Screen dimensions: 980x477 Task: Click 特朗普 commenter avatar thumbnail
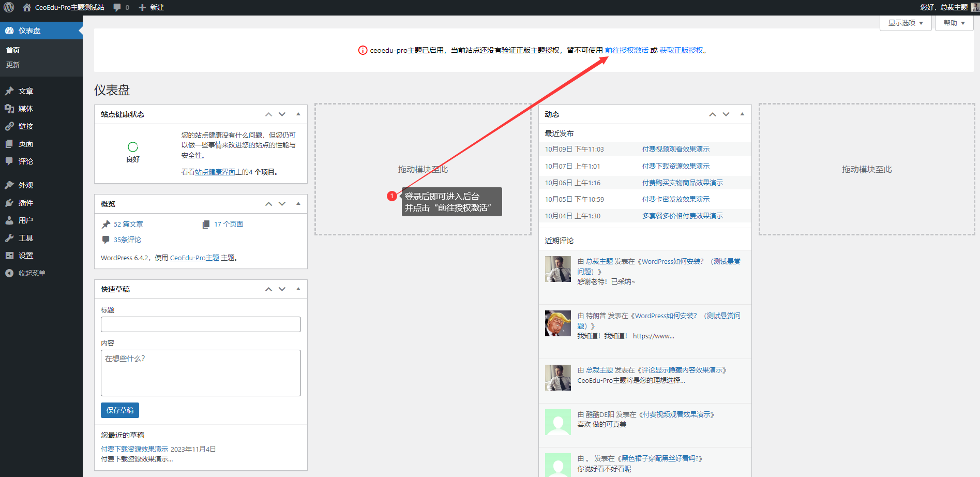tap(558, 323)
